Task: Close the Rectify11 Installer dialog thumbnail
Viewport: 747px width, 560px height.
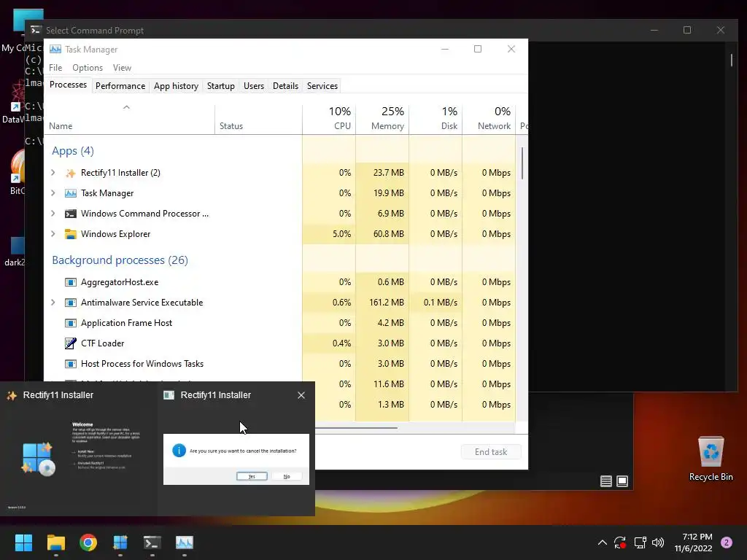Action: 301,395
